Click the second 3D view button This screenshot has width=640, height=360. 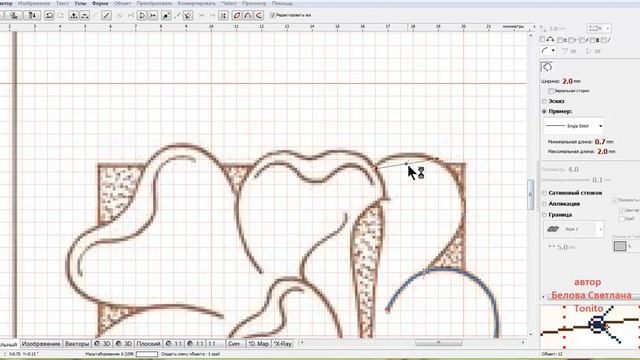124,344
